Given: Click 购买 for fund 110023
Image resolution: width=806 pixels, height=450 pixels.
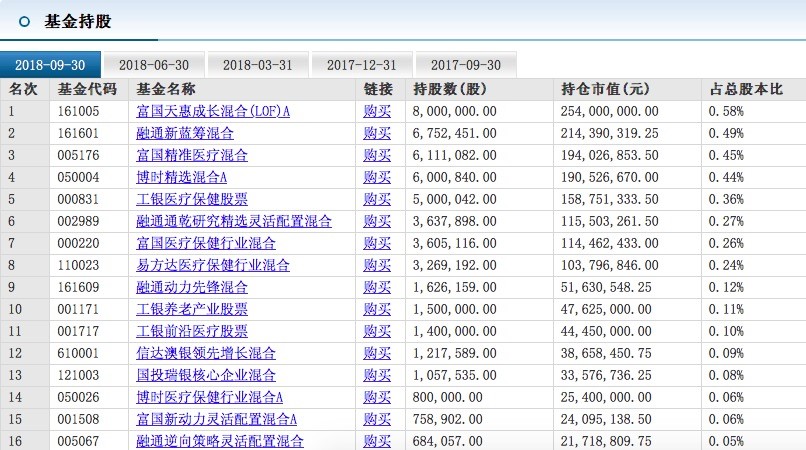Looking at the screenshot, I should click(377, 265).
